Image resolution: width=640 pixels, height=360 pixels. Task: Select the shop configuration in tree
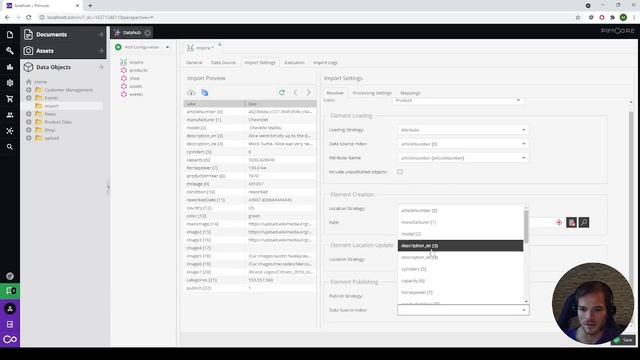pyautogui.click(x=134, y=78)
